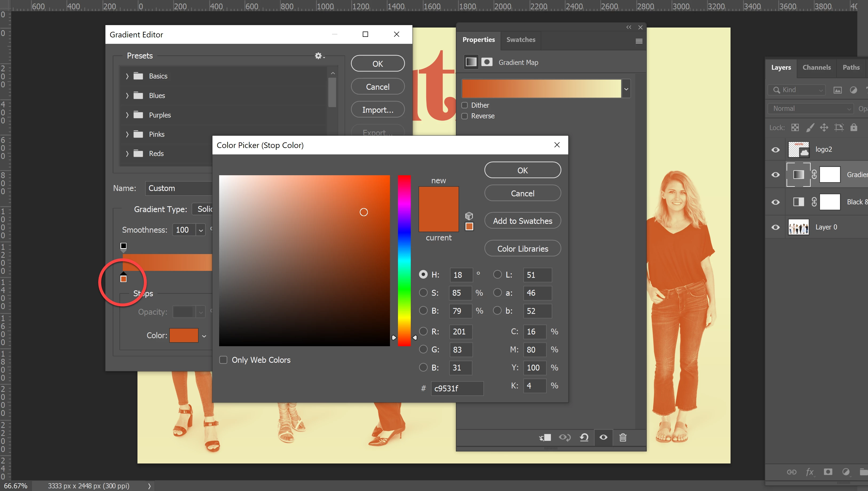Click the clip to layer icon

pos(545,437)
